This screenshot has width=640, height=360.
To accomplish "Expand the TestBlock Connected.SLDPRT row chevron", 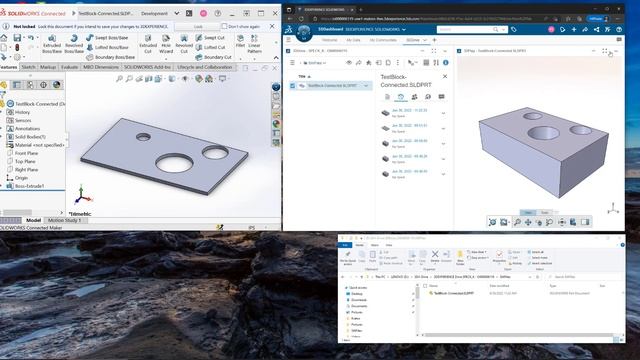I will tap(366, 86).
